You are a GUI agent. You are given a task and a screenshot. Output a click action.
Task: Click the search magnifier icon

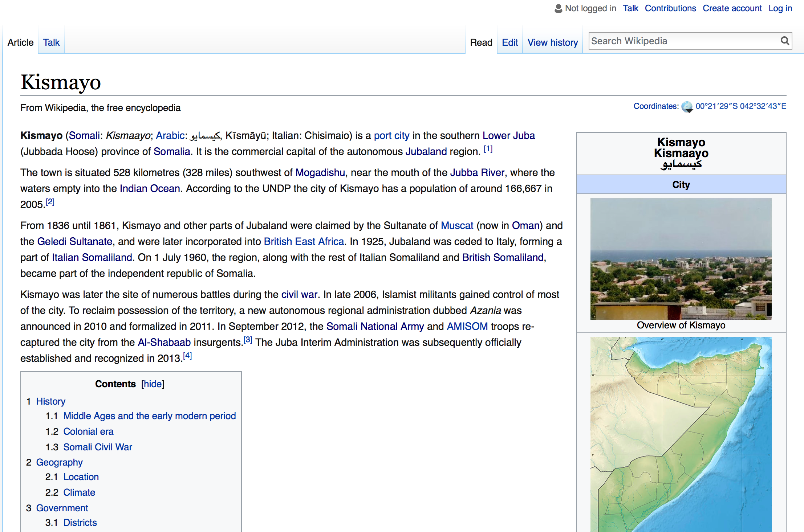pyautogui.click(x=785, y=41)
